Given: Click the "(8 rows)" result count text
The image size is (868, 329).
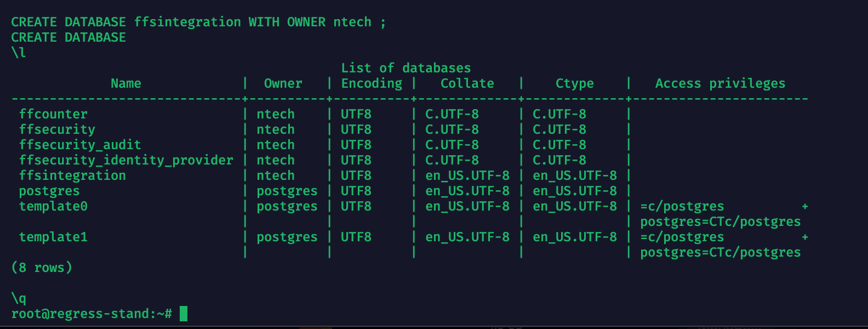Looking at the screenshot, I should click(x=42, y=268).
